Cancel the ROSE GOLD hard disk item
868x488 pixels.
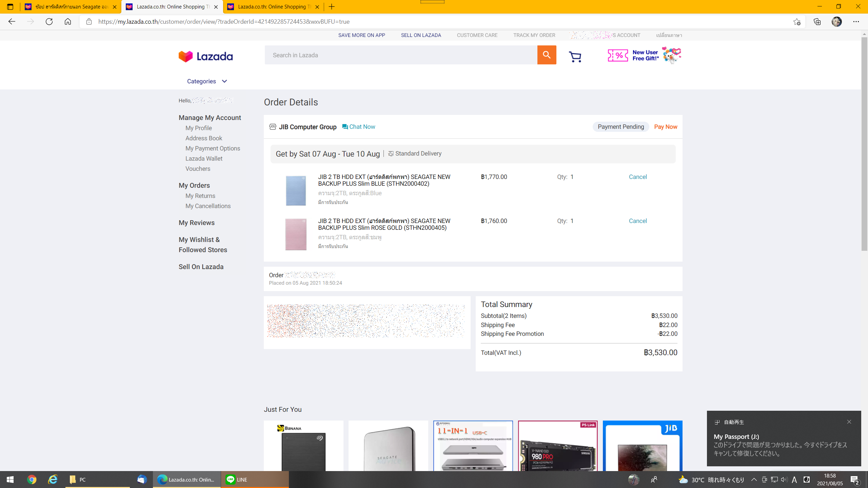pos(638,221)
